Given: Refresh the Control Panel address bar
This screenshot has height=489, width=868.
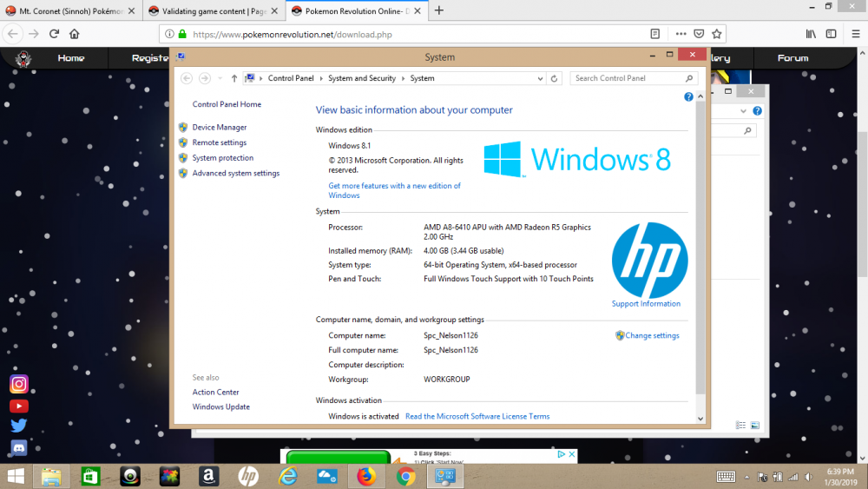Looking at the screenshot, I should tap(555, 78).
